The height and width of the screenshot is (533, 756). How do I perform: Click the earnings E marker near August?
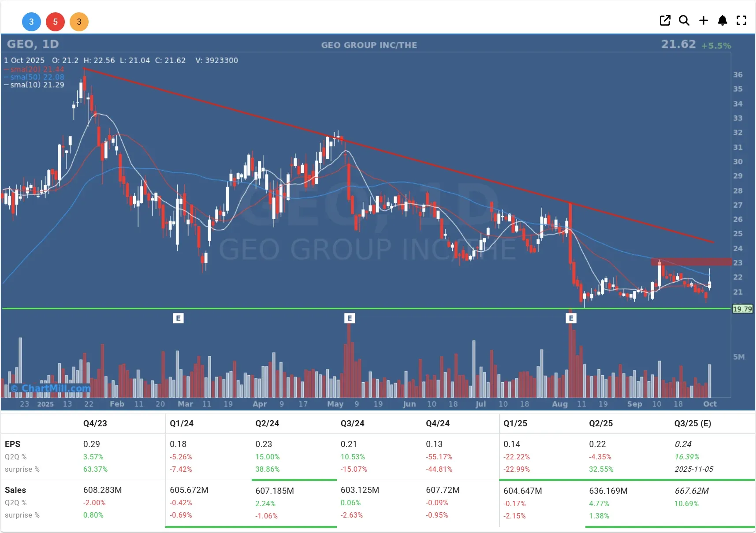point(571,318)
